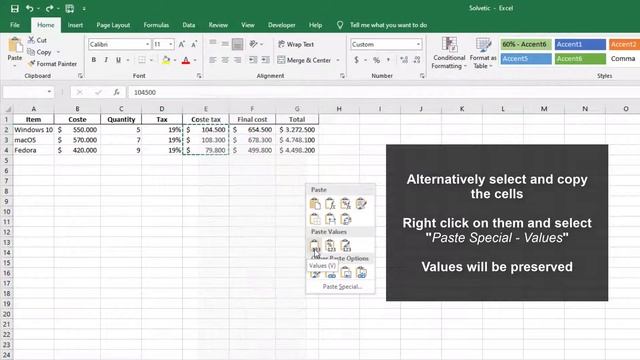Screen dimensions: 640x360
Task: Switch to the Page Layout tab
Action: pos(113,25)
